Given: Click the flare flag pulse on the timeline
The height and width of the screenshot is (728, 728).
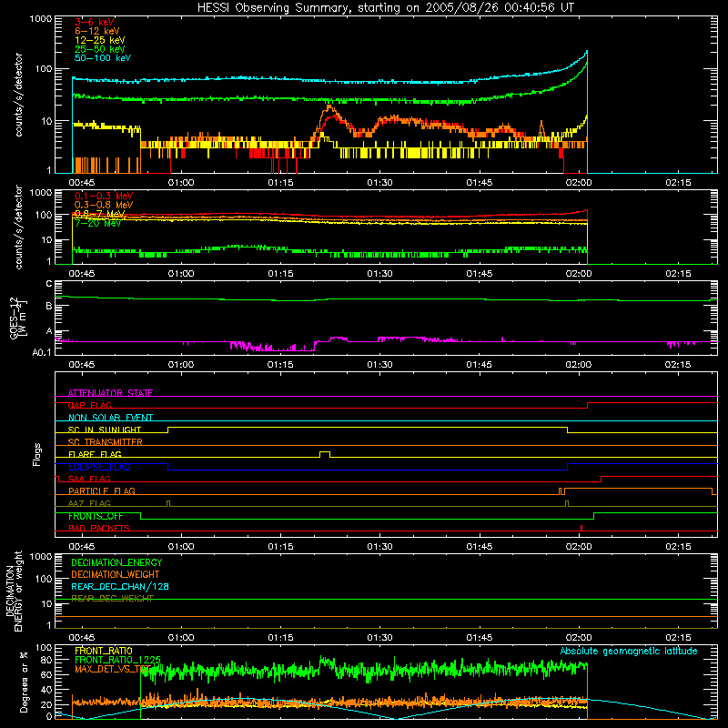Looking at the screenshot, I should tap(325, 454).
